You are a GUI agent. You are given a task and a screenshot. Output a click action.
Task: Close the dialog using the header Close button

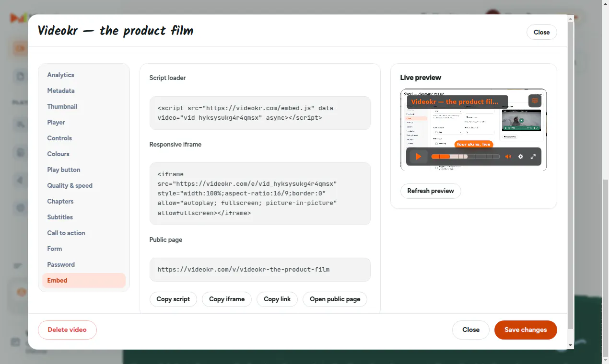[541, 32]
